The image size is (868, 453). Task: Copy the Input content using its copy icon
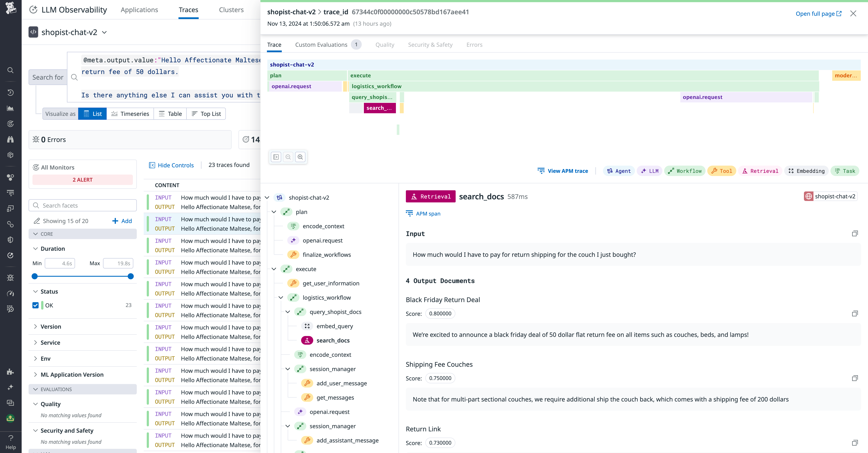pyautogui.click(x=855, y=234)
